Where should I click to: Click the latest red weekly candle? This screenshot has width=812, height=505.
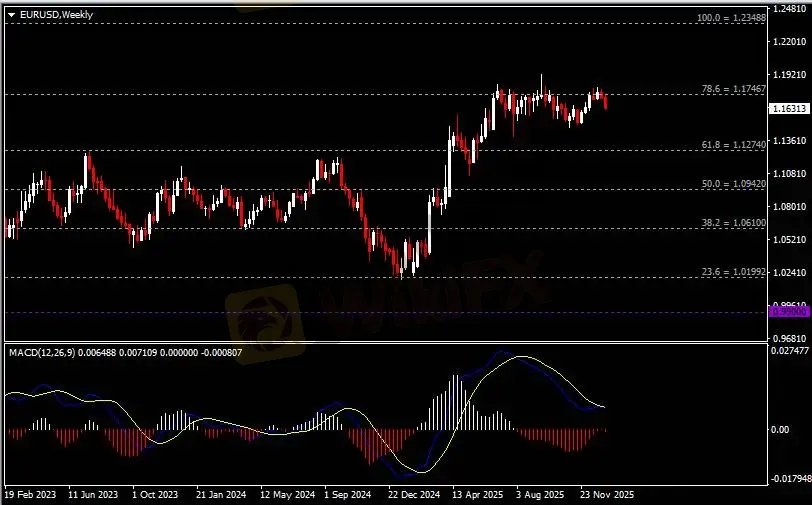[606, 102]
